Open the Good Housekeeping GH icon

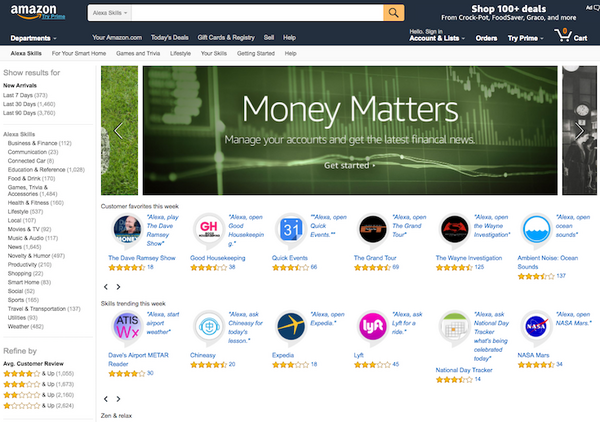[209, 230]
